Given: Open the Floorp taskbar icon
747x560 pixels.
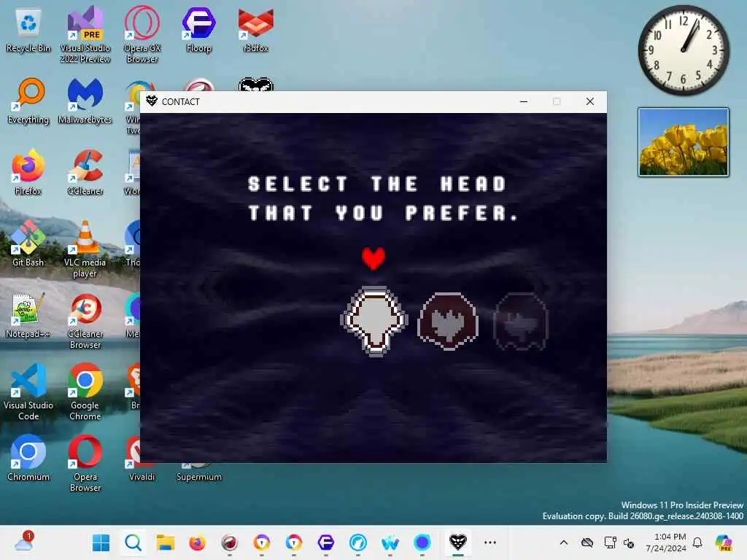Looking at the screenshot, I should [x=326, y=542].
